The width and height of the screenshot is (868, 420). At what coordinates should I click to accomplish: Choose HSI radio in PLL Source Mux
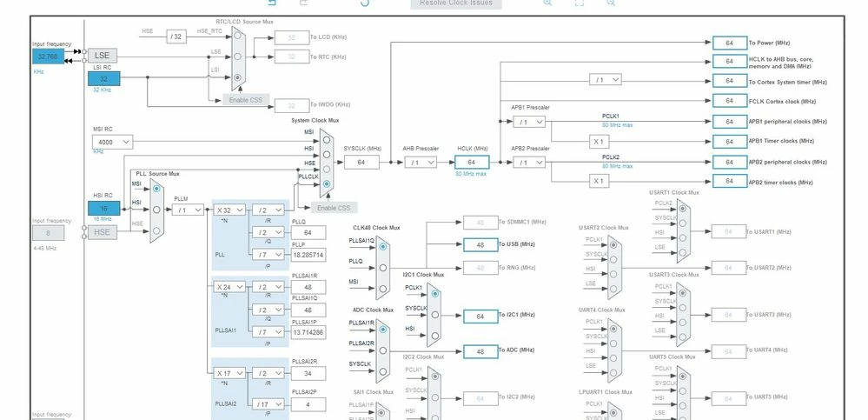tap(156, 210)
